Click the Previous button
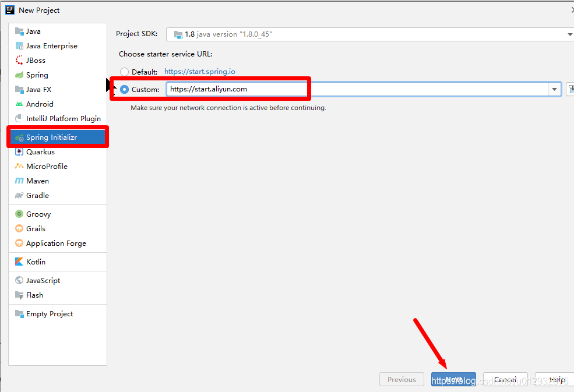Image resolution: width=574 pixels, height=392 pixels. click(402, 380)
